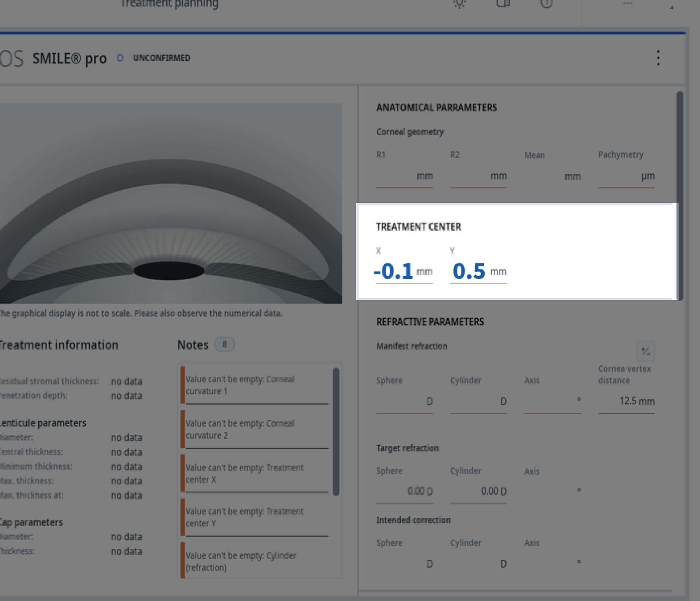Click the brightness sun icon in header
This screenshot has width=700, height=601.
[x=460, y=4]
